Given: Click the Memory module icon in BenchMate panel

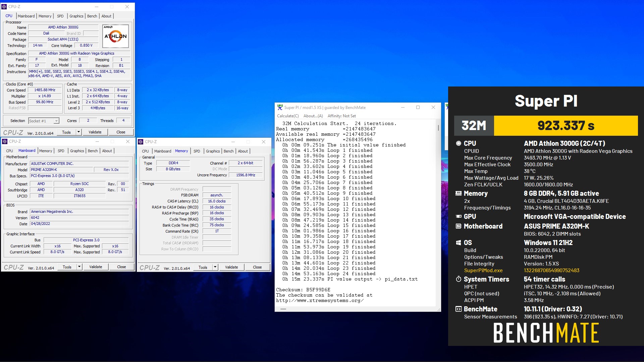Looking at the screenshot, I should pos(459,193).
